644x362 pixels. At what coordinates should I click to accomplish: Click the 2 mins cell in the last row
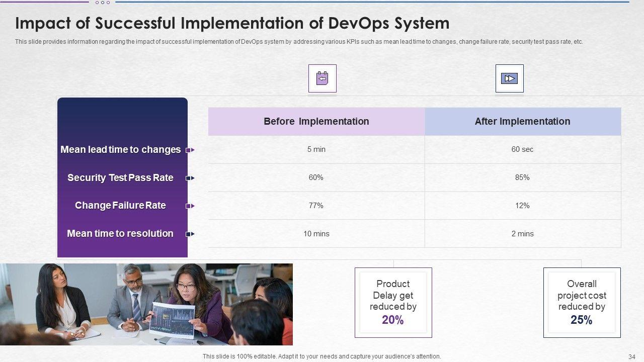(522, 234)
